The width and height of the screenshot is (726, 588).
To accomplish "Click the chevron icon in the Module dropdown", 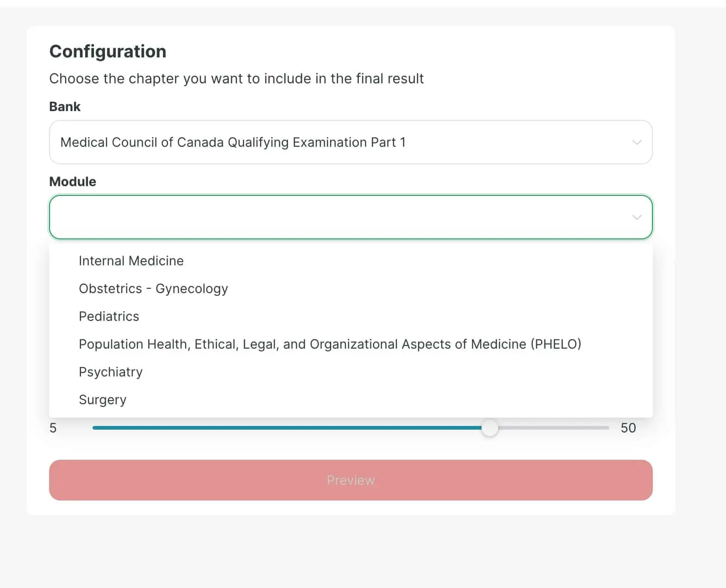I will coord(637,217).
